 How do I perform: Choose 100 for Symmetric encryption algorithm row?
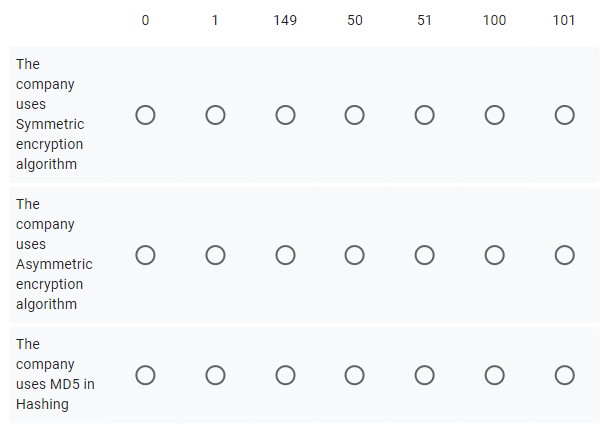[494, 115]
